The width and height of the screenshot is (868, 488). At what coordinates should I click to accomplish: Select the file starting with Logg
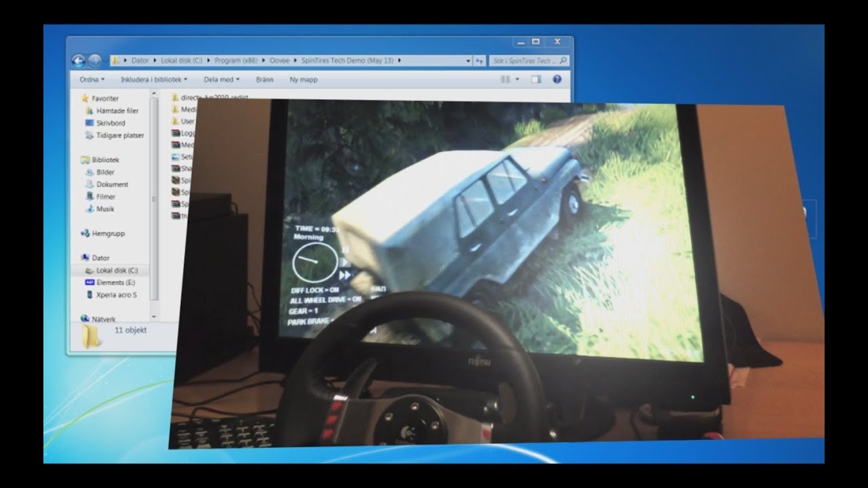coord(182,134)
